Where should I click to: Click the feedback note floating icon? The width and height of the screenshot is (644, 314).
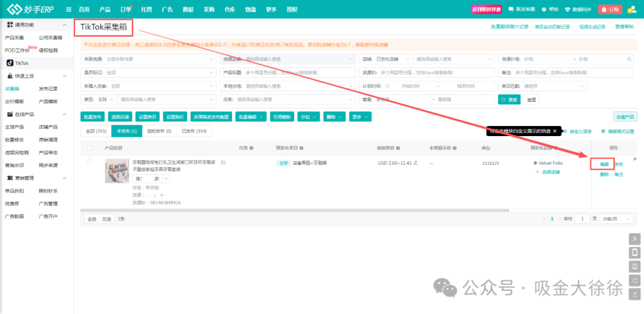coord(634,266)
